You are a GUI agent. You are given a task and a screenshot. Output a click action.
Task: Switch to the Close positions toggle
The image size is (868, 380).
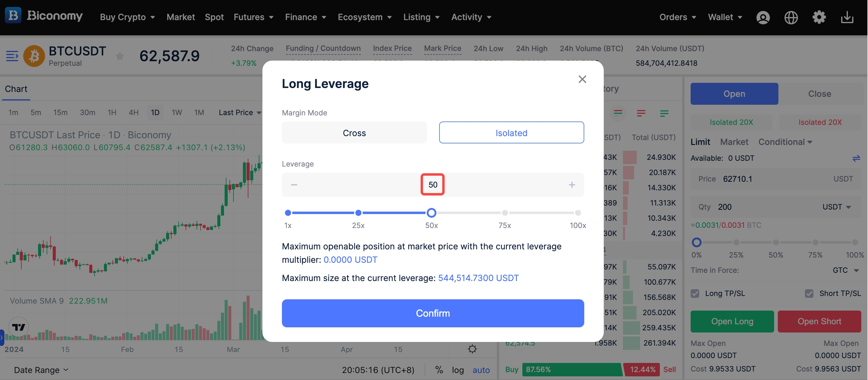point(819,93)
